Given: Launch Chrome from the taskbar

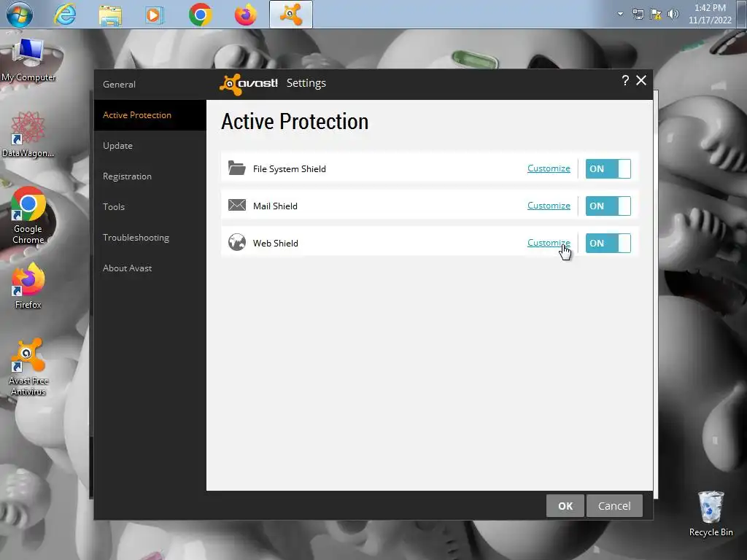Looking at the screenshot, I should tap(200, 15).
